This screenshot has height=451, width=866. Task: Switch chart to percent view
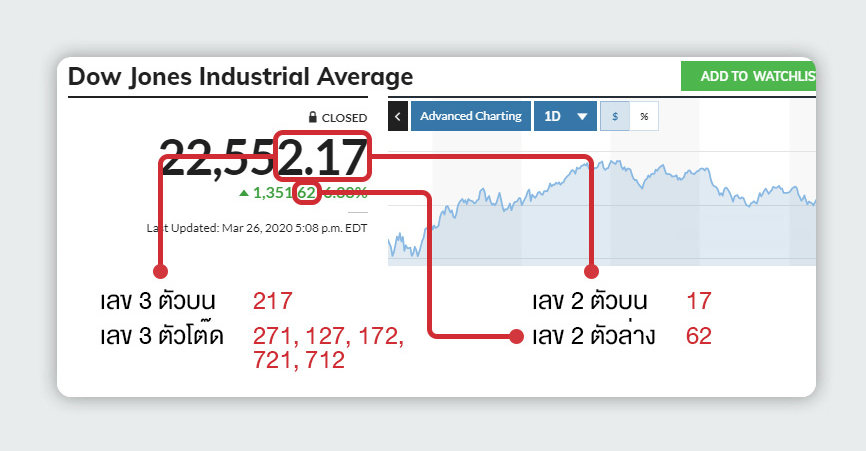pyautogui.click(x=644, y=116)
